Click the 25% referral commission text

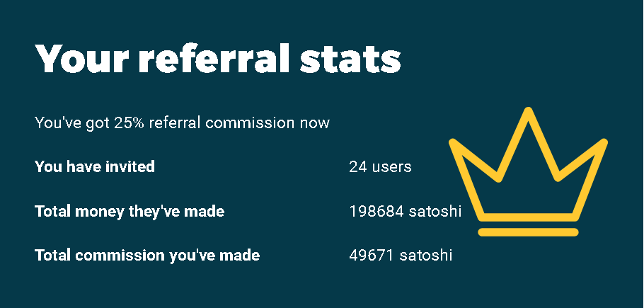click(182, 122)
